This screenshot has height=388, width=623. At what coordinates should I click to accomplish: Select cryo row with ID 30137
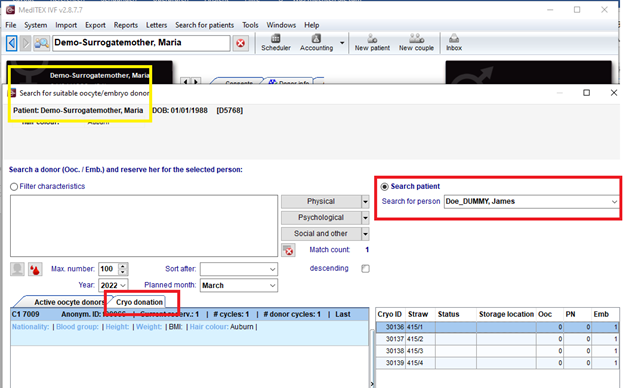click(x=497, y=339)
